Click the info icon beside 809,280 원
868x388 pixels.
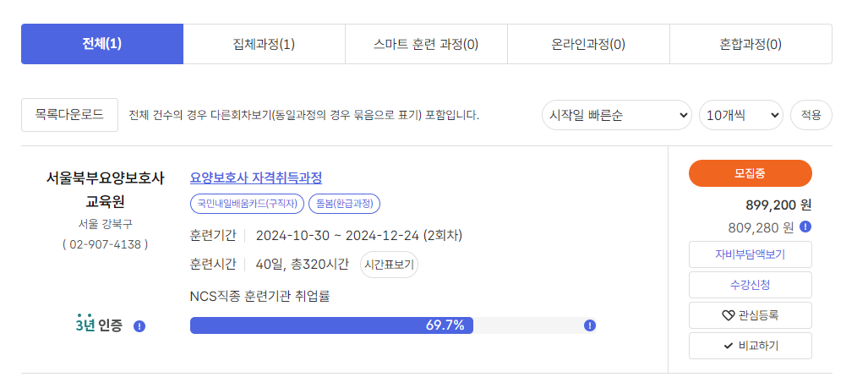coord(806,227)
